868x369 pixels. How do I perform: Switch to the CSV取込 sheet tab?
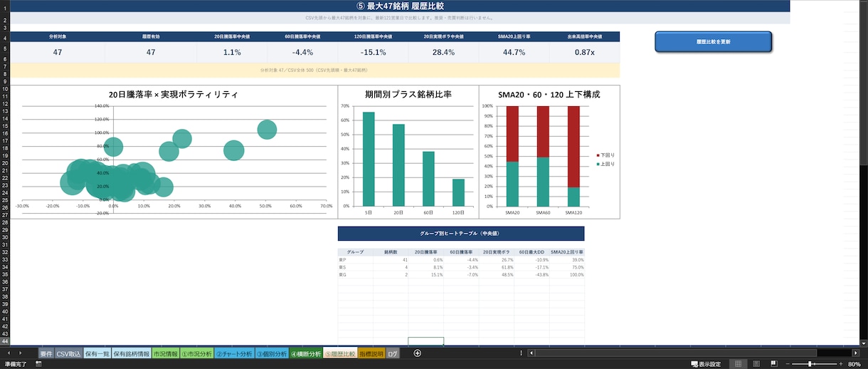pyautogui.click(x=69, y=353)
